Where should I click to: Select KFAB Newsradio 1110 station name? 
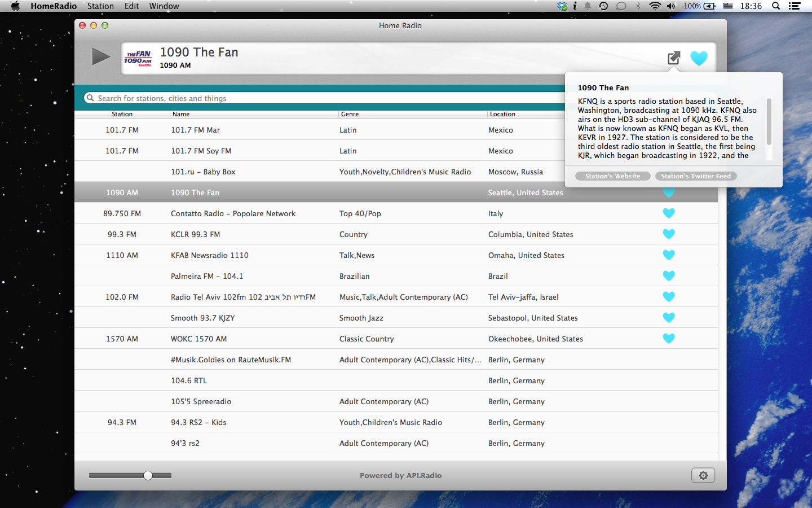coord(210,255)
